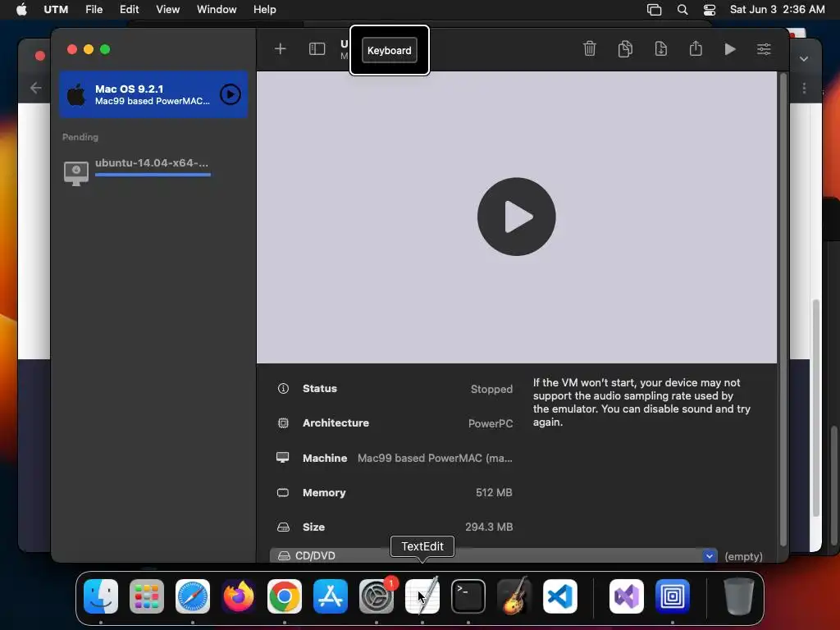Open Visual Studio (purple) from the Dock
This screenshot has height=630, width=840.
[x=627, y=596]
